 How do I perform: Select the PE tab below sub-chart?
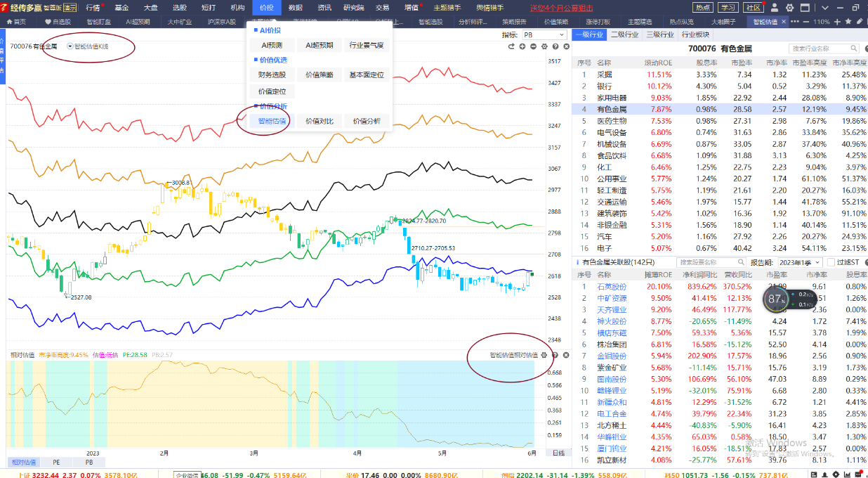[x=56, y=463]
